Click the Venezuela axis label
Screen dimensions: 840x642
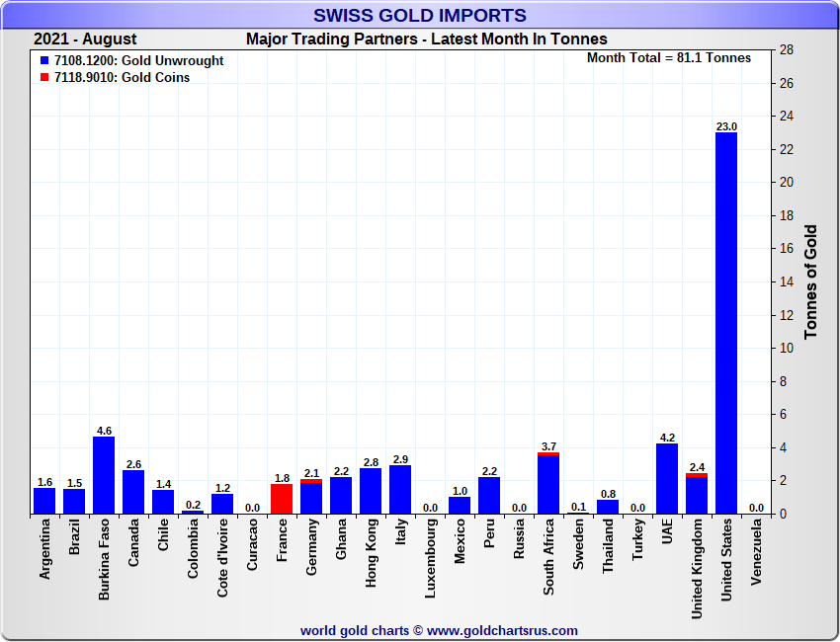tap(757, 554)
